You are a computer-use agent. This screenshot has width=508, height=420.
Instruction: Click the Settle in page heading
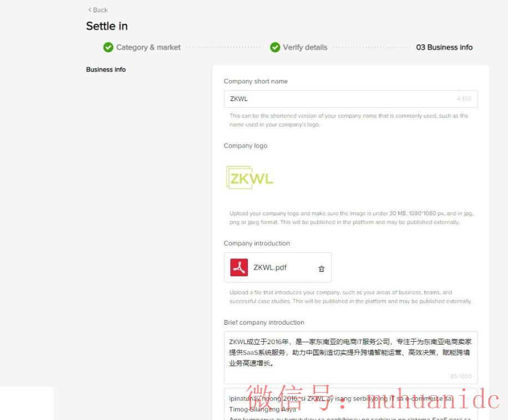pyautogui.click(x=107, y=26)
